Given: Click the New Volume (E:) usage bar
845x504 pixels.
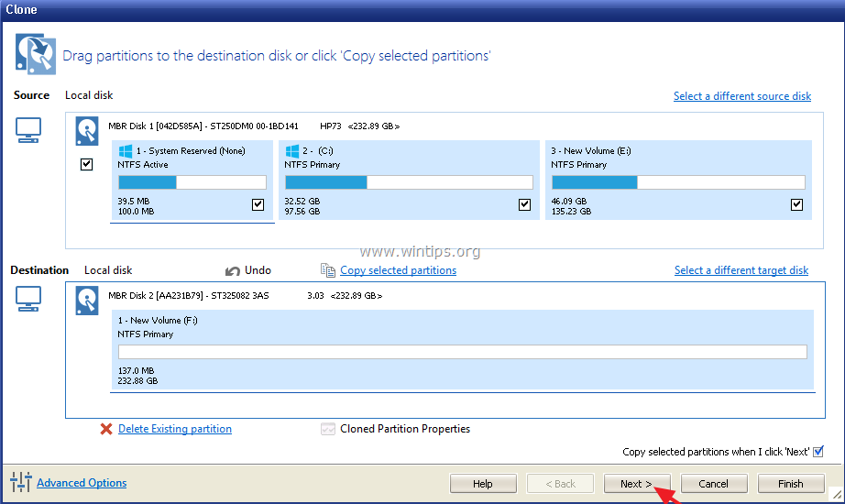Looking at the screenshot, I should coord(678,182).
